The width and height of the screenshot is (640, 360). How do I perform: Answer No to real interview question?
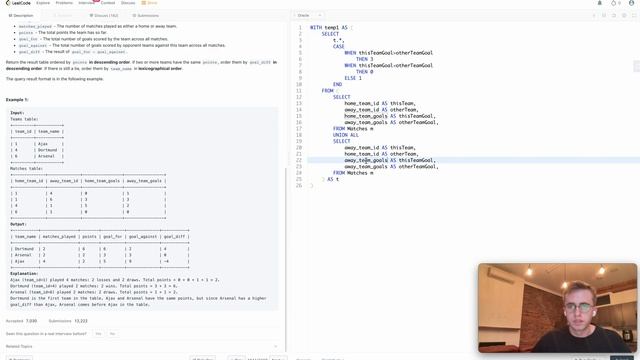point(112,333)
